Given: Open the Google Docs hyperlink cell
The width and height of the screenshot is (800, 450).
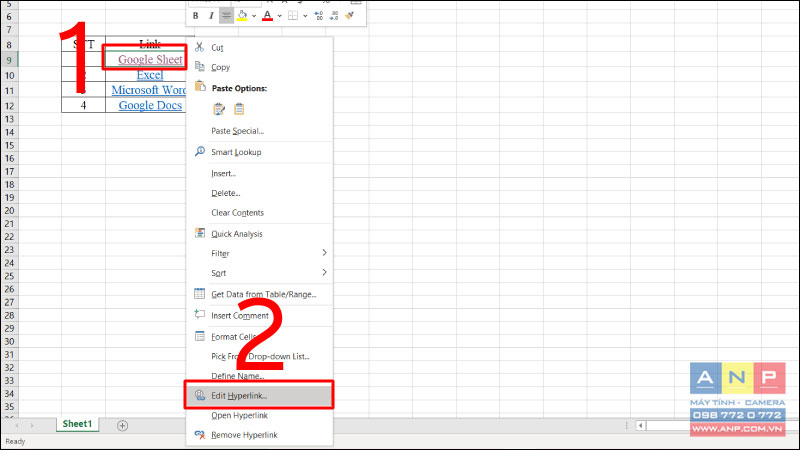Looking at the screenshot, I should click(150, 106).
